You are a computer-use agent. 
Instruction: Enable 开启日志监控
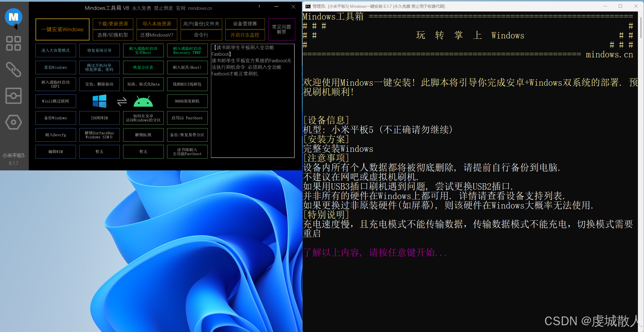click(x=245, y=35)
